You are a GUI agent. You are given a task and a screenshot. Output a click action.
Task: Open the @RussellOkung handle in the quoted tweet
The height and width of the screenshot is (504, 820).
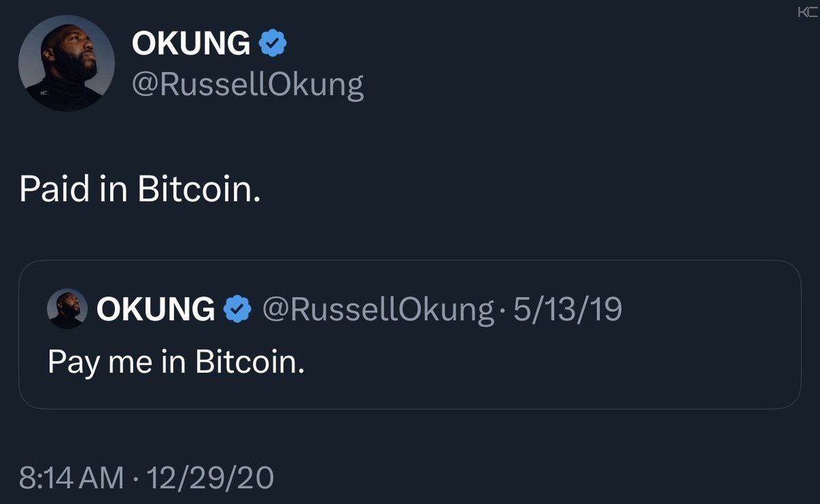click(x=378, y=309)
